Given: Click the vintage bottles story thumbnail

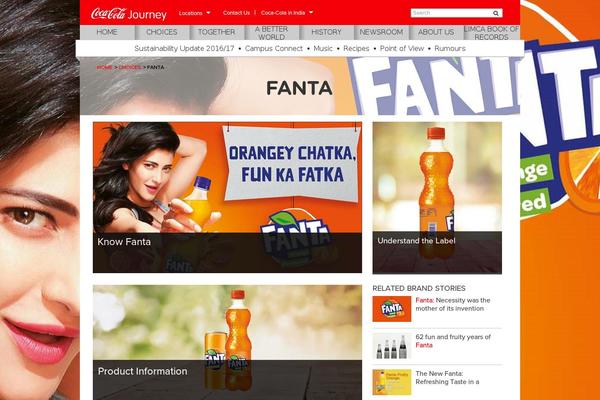Looking at the screenshot, I should (392, 346).
